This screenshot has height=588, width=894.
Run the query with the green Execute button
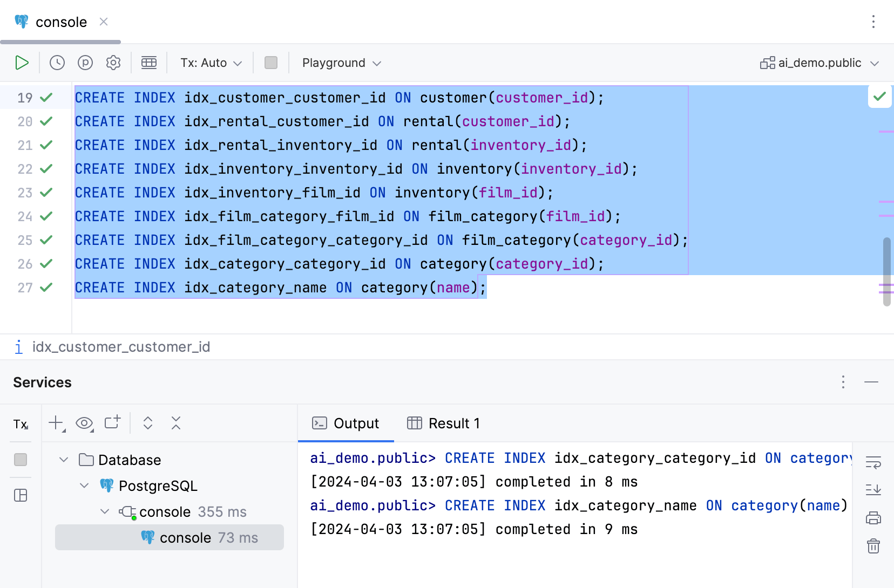pos(22,63)
